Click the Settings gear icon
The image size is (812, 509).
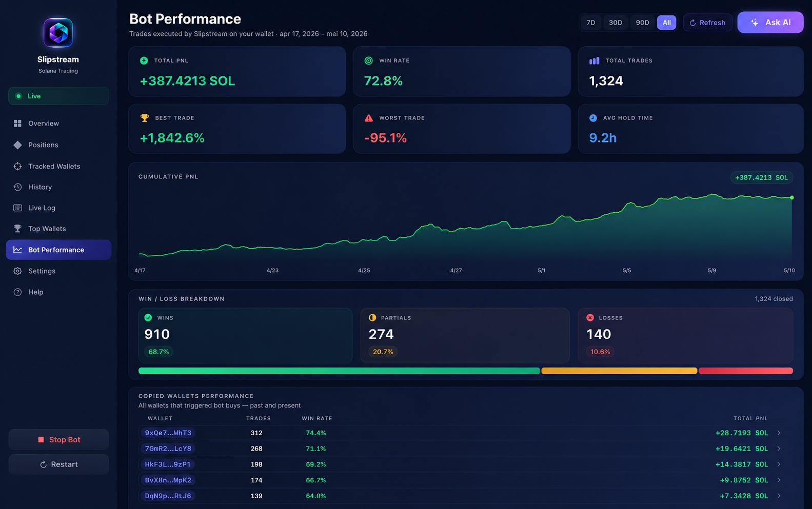(17, 271)
